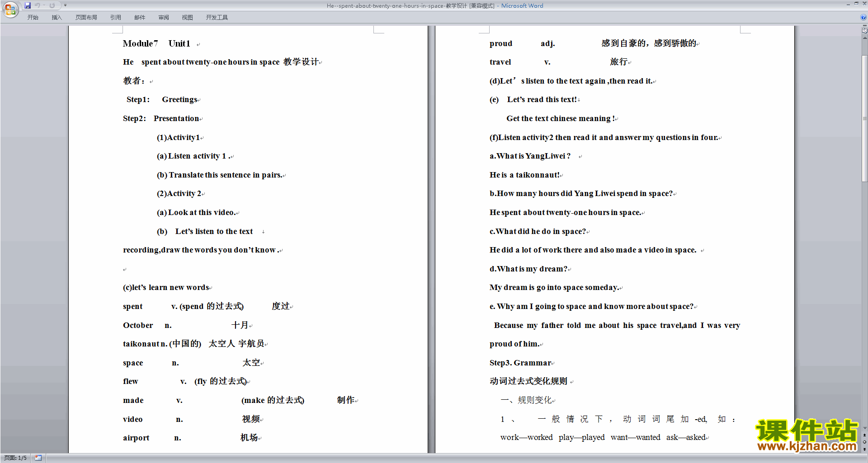
Task: Open the 邮件 ribbon tab
Action: coord(140,18)
